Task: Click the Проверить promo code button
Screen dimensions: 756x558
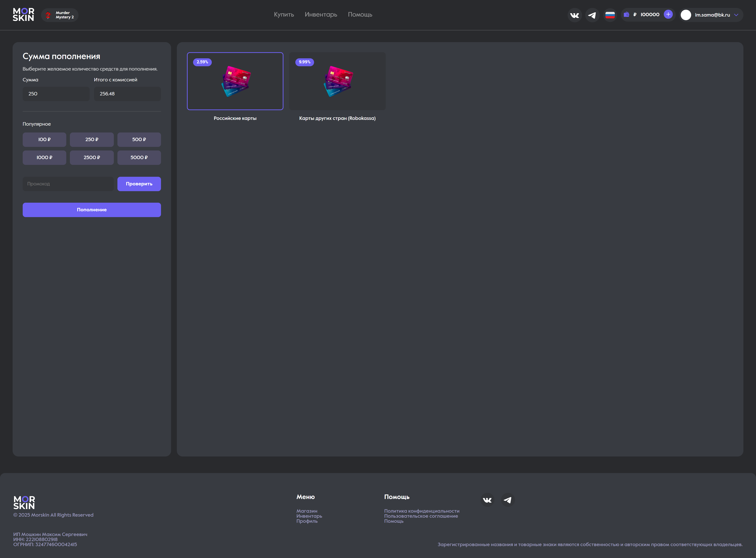Action: tap(139, 184)
